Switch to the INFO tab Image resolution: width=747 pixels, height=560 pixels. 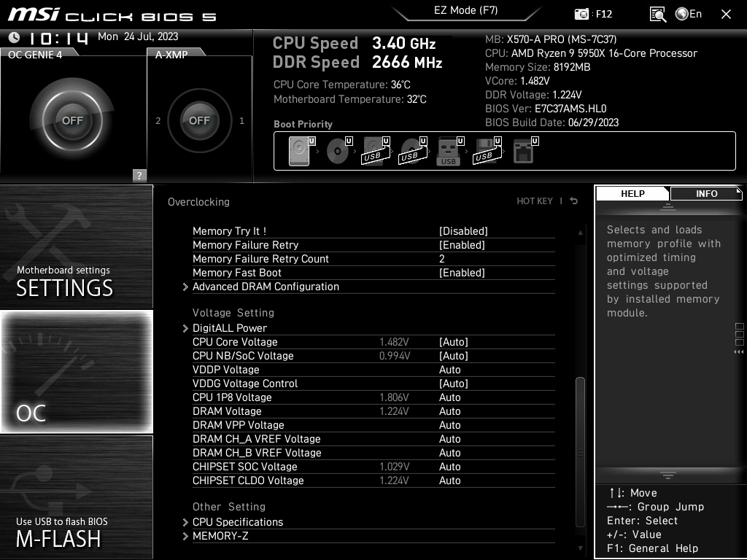705,193
